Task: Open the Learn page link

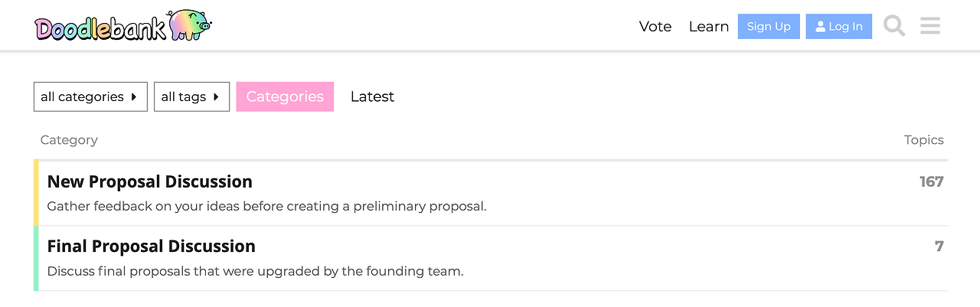Action: click(x=709, y=27)
